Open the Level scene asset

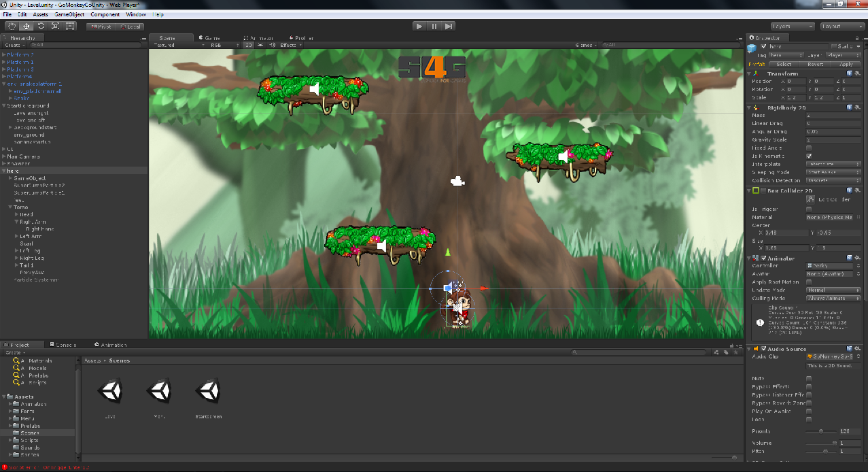110,390
